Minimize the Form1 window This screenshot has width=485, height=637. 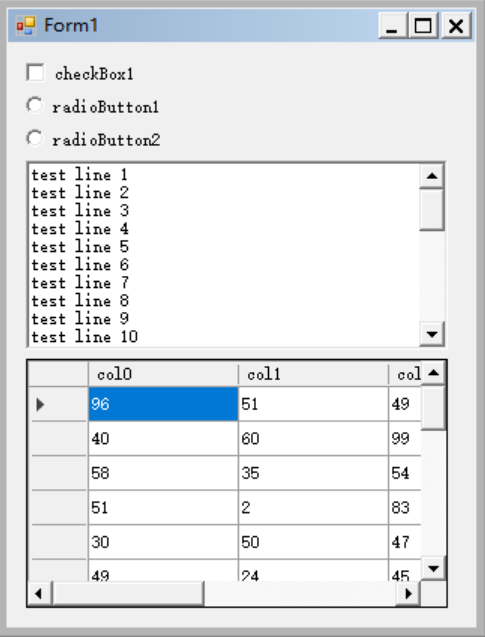393,26
